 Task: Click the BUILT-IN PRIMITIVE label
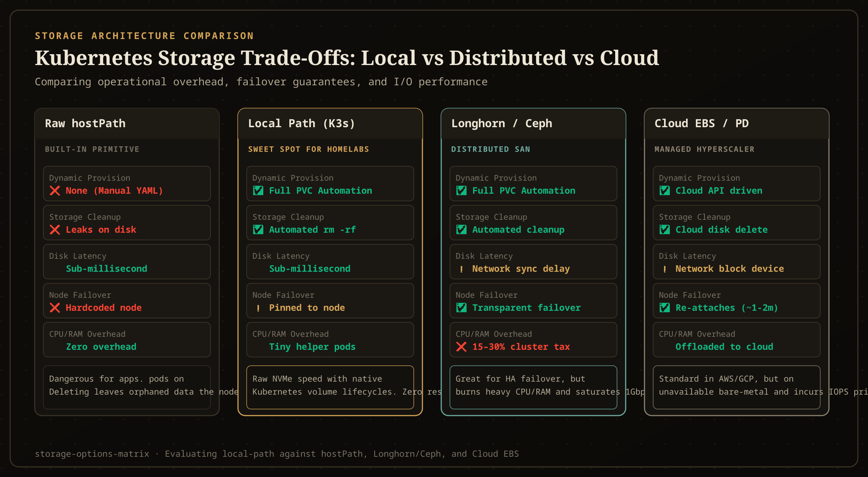pyautogui.click(x=92, y=149)
